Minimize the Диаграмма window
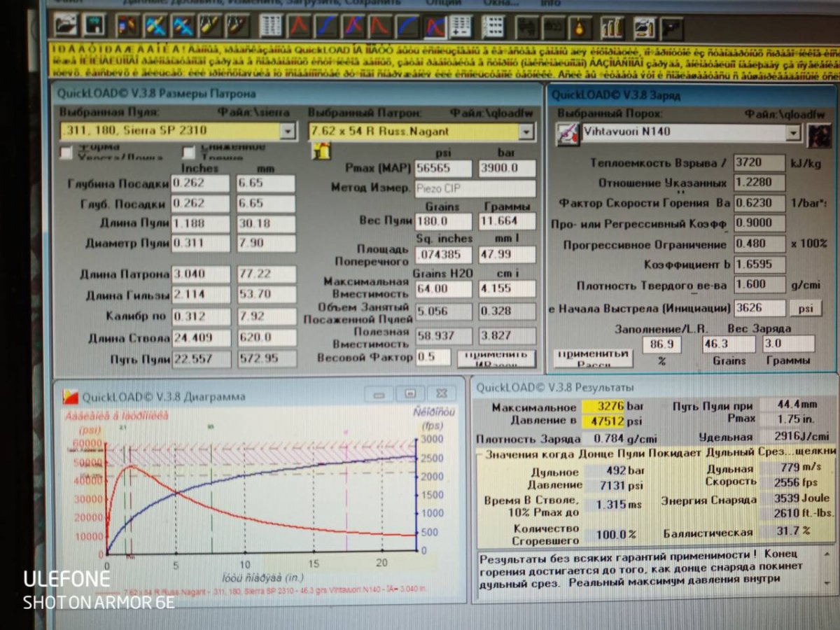Screen dimensions: 840x630 click(379, 394)
